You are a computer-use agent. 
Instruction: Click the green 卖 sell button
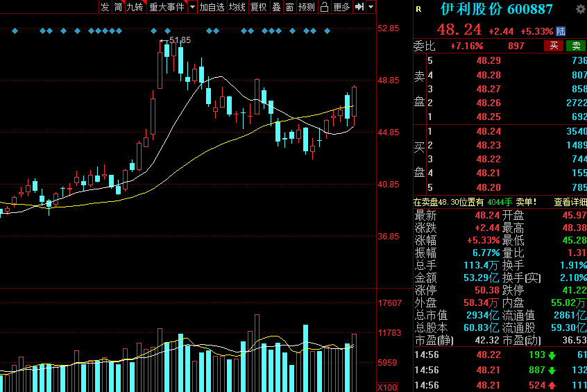coord(576,46)
